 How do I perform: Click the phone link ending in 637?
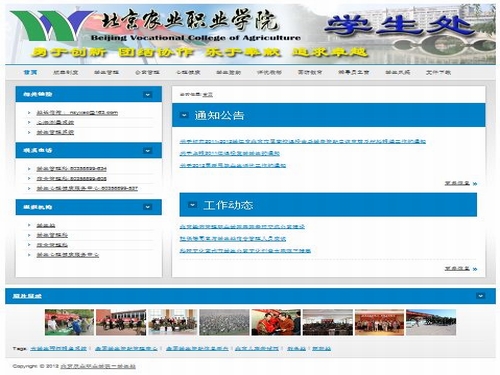(x=87, y=188)
